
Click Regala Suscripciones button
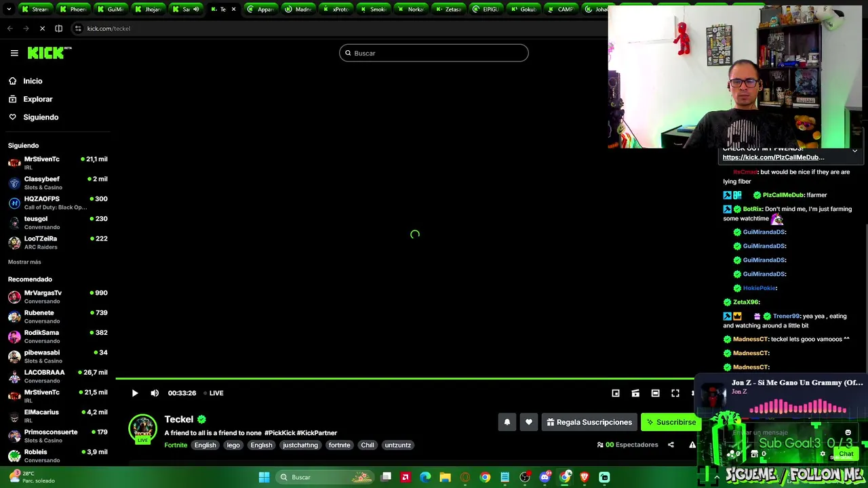[x=589, y=422]
